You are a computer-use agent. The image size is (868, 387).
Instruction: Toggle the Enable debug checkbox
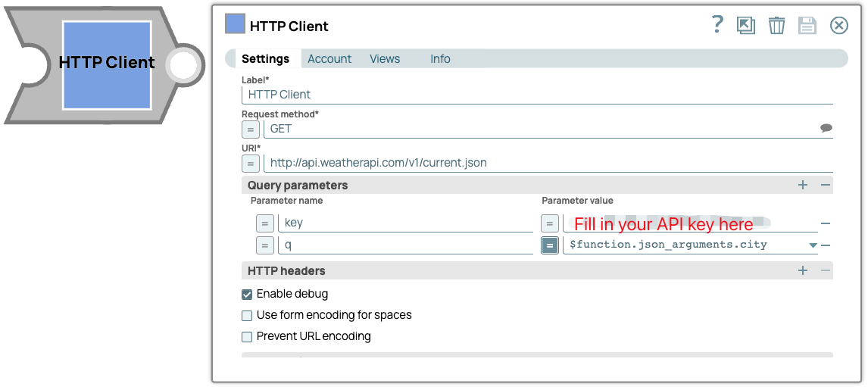[247, 294]
